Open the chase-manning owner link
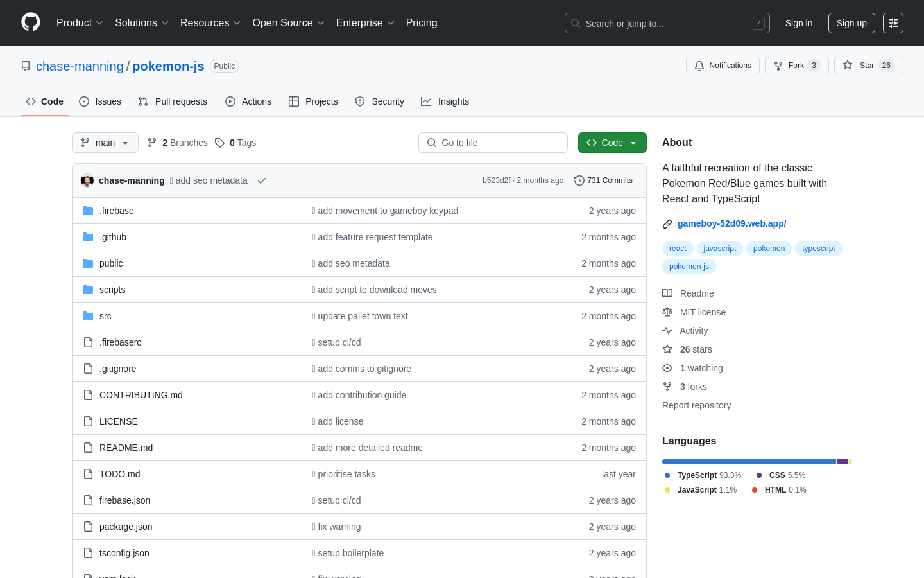This screenshot has height=578, width=924. point(80,66)
